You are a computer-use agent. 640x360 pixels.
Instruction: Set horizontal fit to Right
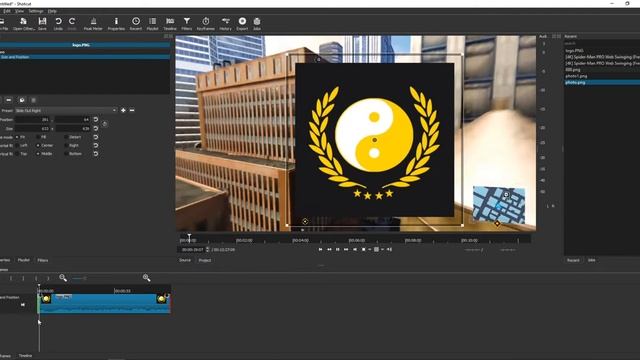[x=71, y=145]
